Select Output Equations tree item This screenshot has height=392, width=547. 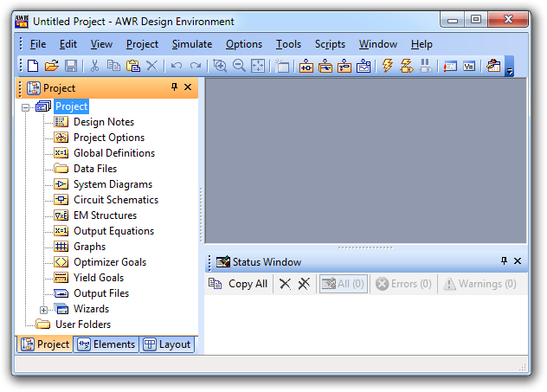113,231
